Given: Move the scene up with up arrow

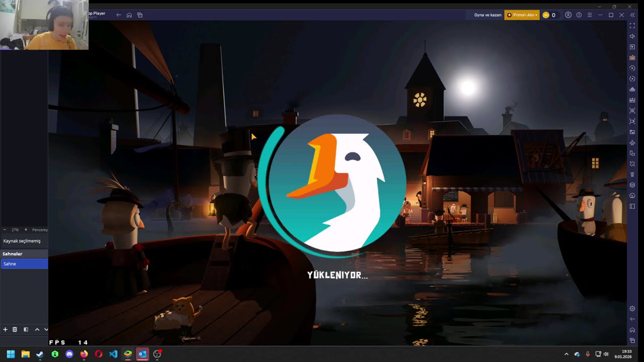Looking at the screenshot, I should (x=37, y=329).
